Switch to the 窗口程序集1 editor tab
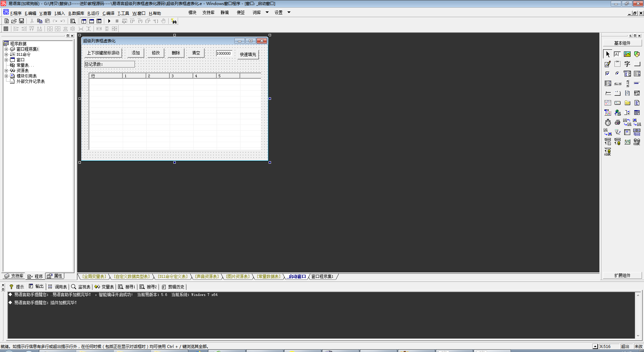The width and height of the screenshot is (644, 352). 322,276
